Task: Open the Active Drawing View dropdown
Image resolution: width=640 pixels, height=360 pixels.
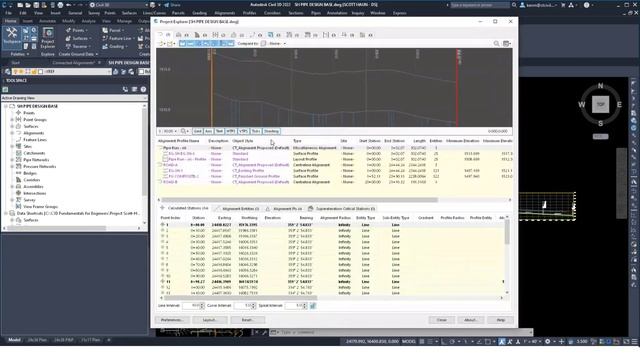Action: coord(74,98)
